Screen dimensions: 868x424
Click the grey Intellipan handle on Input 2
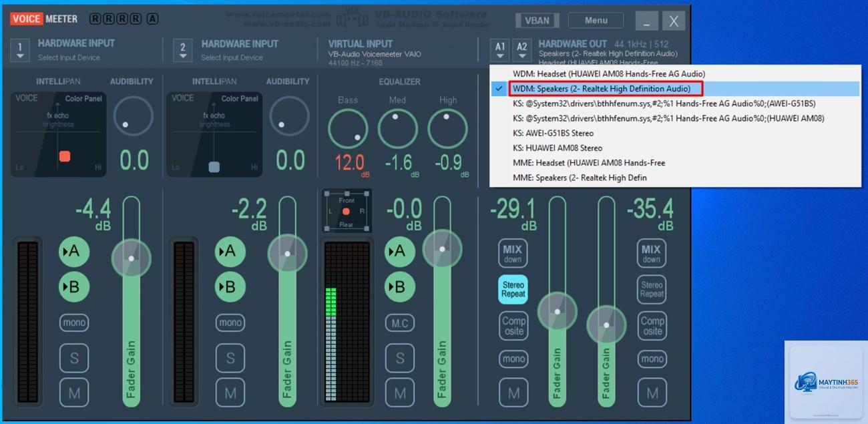click(x=214, y=167)
